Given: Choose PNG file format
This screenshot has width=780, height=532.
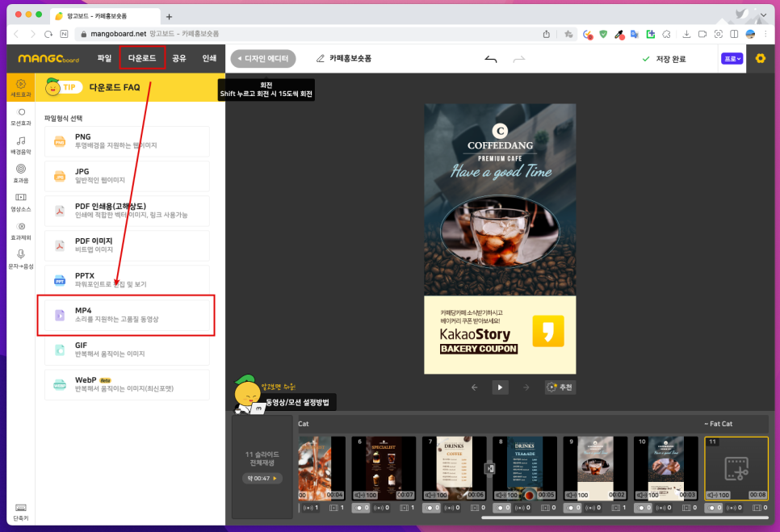Looking at the screenshot, I should click(x=127, y=141).
